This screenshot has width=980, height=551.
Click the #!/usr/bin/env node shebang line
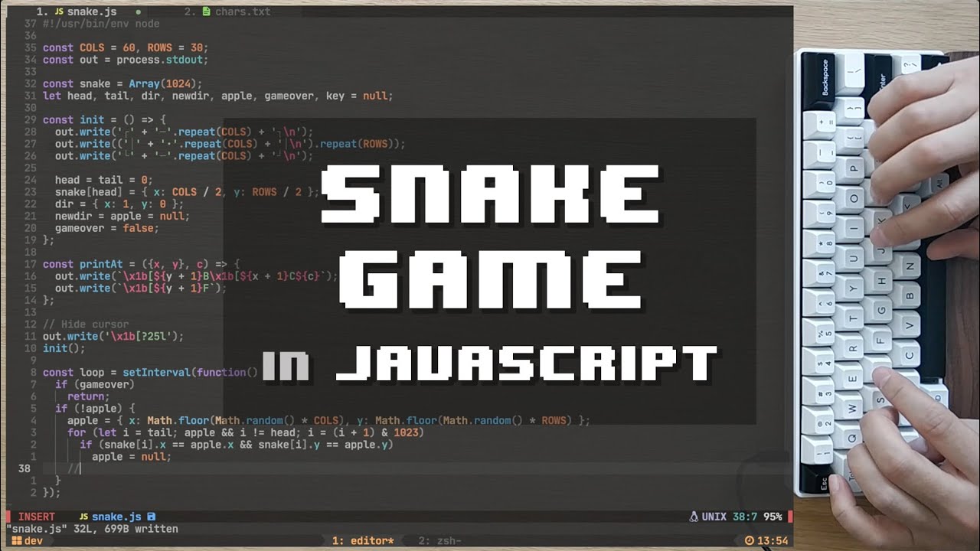[101, 24]
